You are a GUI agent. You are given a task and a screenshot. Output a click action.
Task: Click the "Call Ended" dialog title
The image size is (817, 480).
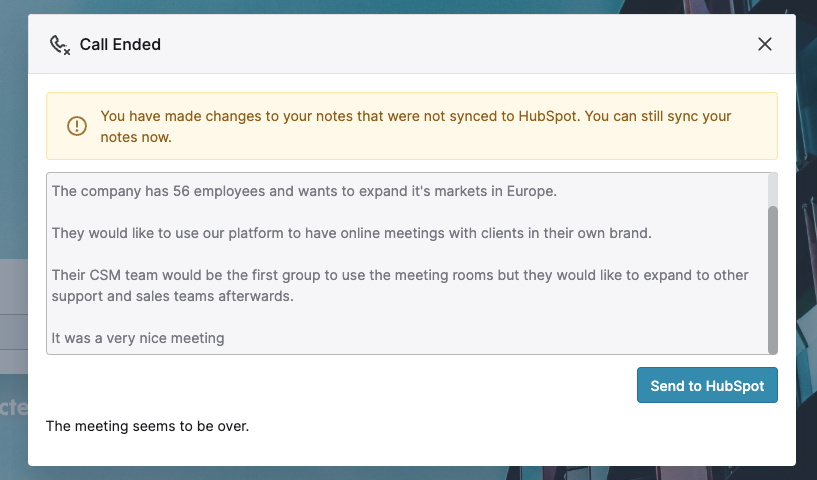[120, 44]
